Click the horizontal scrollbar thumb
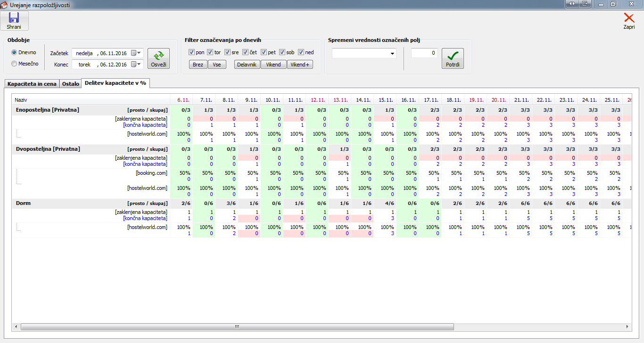644x343 pixels. [x=236, y=327]
